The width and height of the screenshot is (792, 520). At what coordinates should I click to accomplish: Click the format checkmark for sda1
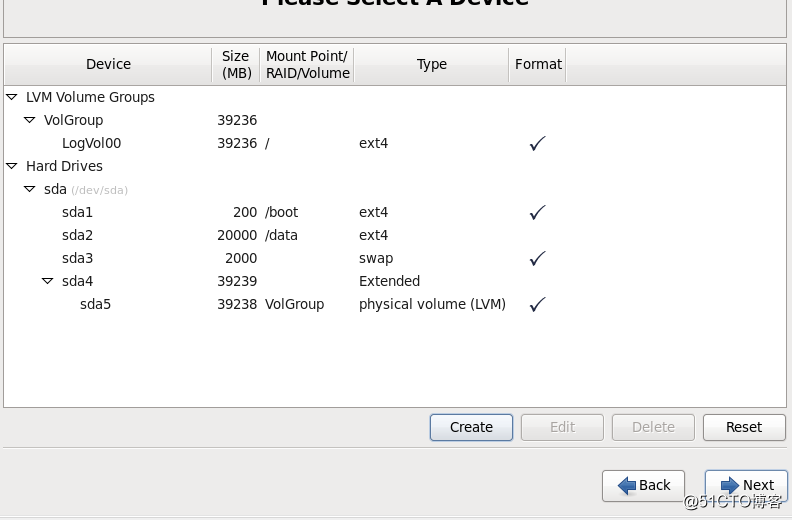(x=537, y=212)
